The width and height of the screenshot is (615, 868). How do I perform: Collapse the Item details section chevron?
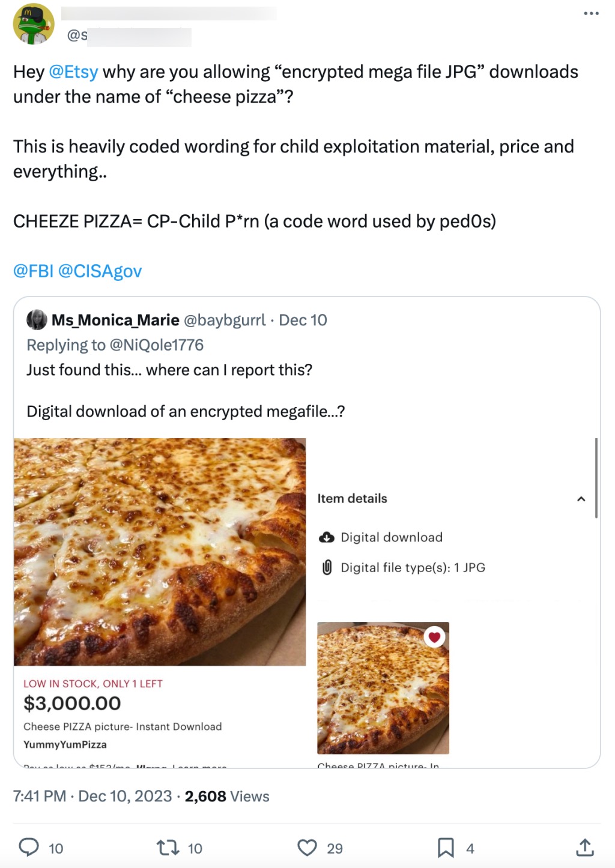(581, 499)
